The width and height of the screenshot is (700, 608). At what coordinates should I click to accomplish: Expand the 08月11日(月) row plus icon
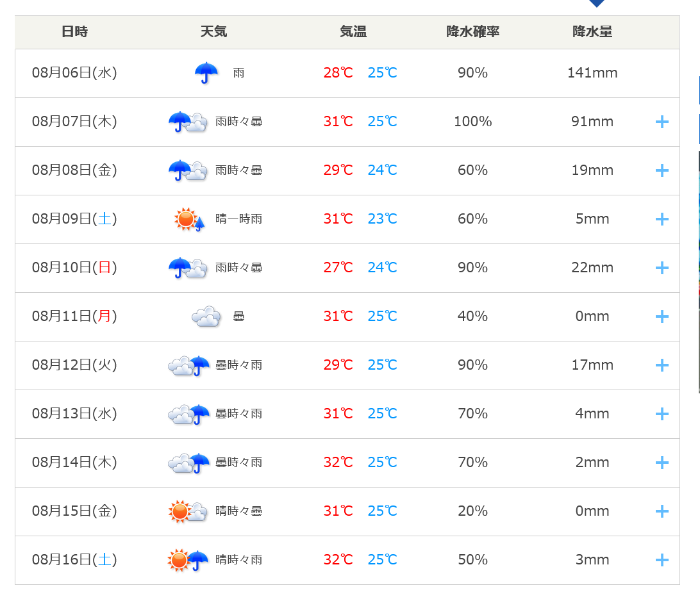tap(662, 316)
